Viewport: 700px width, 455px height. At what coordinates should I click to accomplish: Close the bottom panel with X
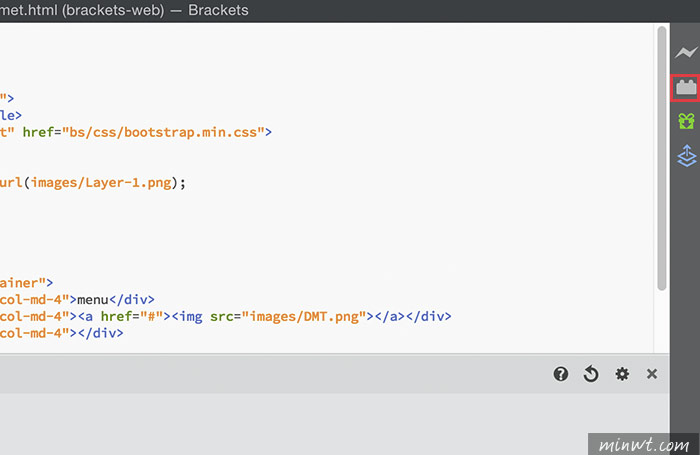click(x=652, y=374)
